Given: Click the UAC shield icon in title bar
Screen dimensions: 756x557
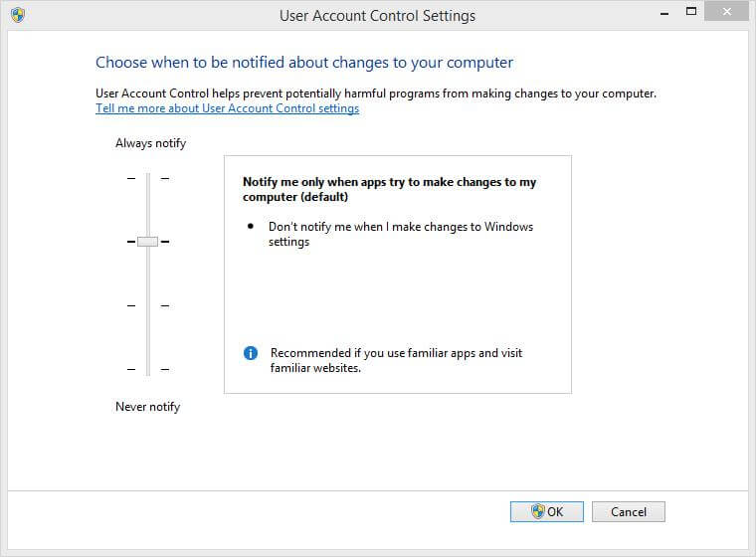Looking at the screenshot, I should click(x=18, y=15).
